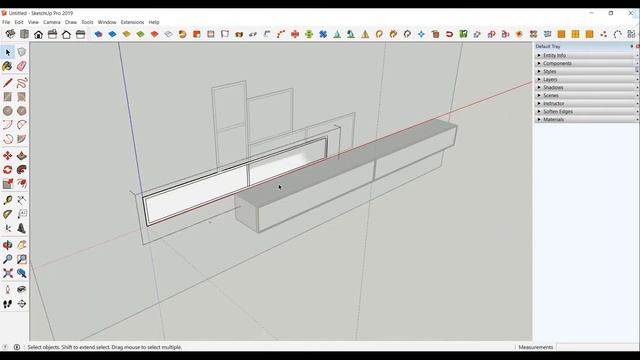Screen dimensions: 640x360
Task: Open the Draw menu
Action: 71,22
